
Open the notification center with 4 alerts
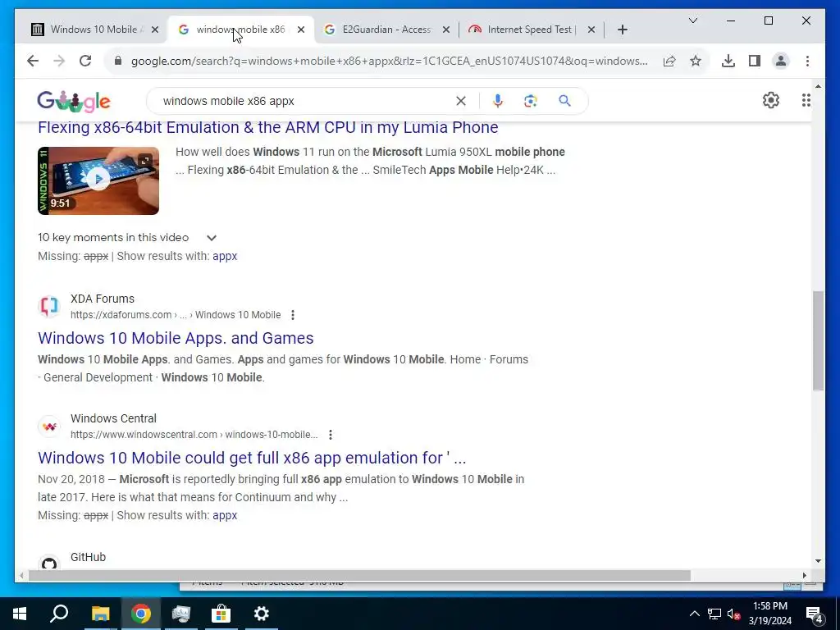(x=814, y=614)
